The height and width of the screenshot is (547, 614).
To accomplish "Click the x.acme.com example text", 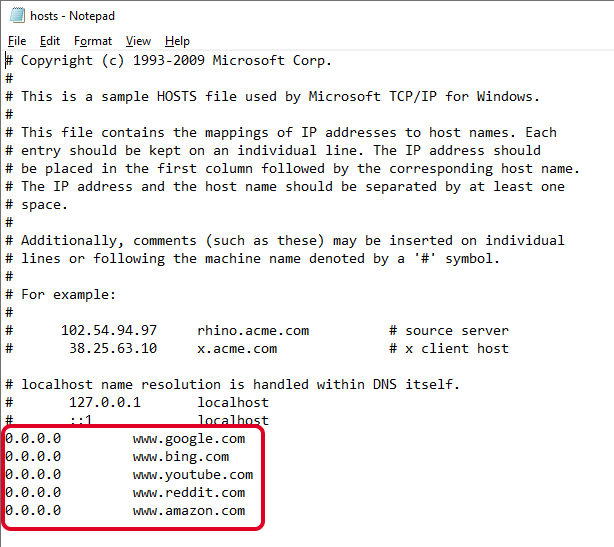I will point(236,348).
